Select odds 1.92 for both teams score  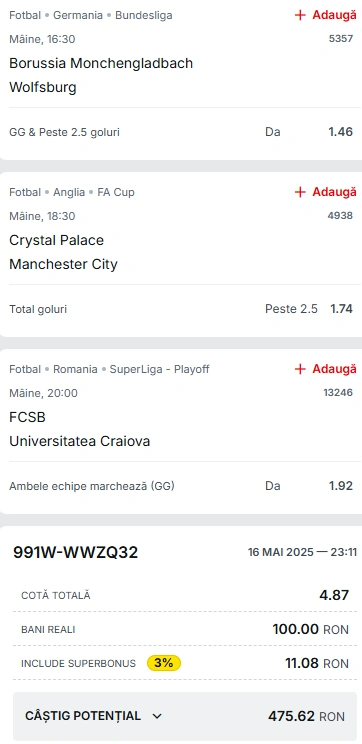click(x=341, y=486)
